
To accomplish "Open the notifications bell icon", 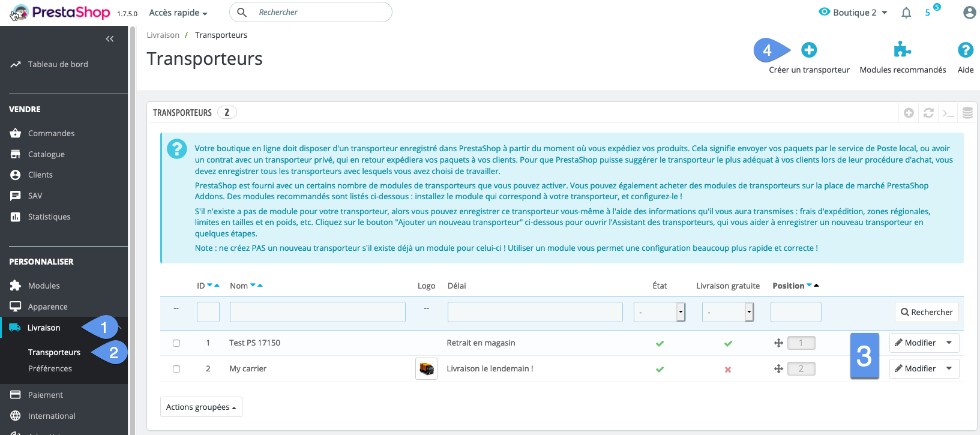I will pyautogui.click(x=906, y=13).
